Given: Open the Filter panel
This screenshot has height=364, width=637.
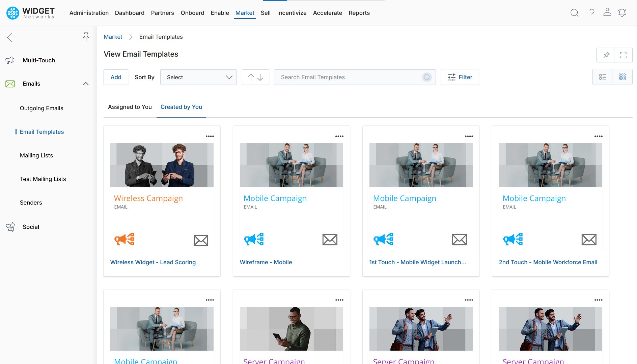Looking at the screenshot, I should [460, 77].
